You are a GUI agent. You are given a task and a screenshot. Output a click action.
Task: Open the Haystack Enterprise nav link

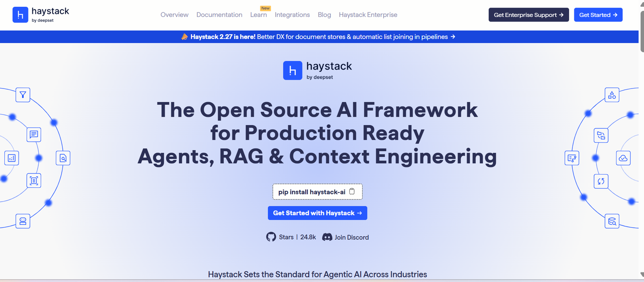point(368,15)
